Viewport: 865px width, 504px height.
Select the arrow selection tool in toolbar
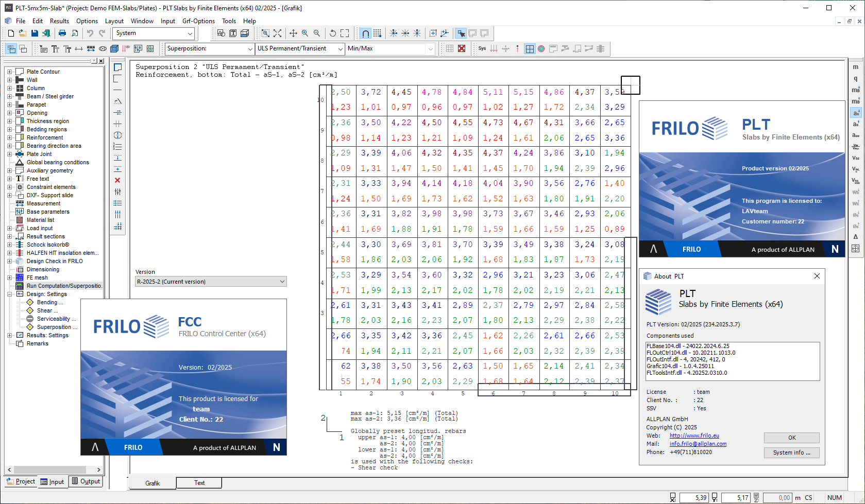click(x=461, y=33)
